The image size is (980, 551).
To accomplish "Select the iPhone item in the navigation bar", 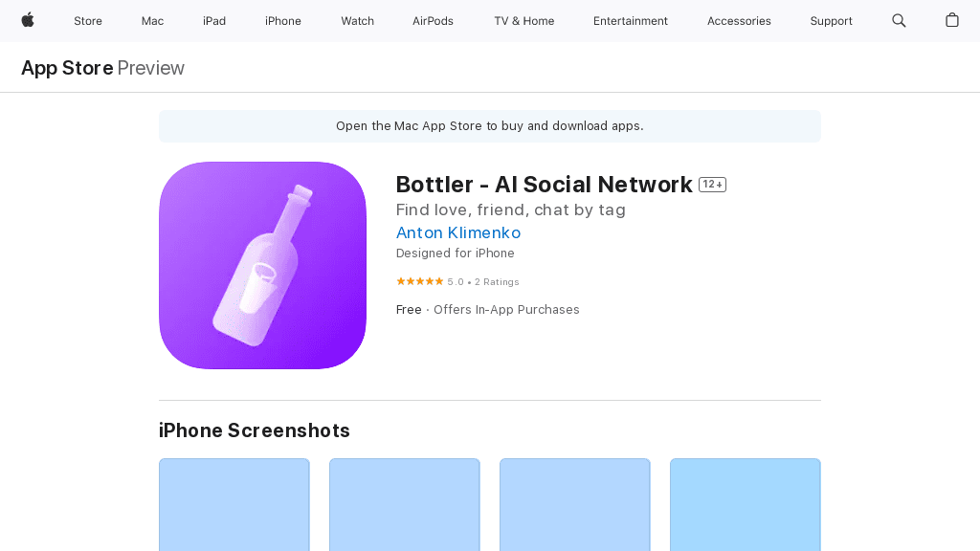I will [x=282, y=20].
